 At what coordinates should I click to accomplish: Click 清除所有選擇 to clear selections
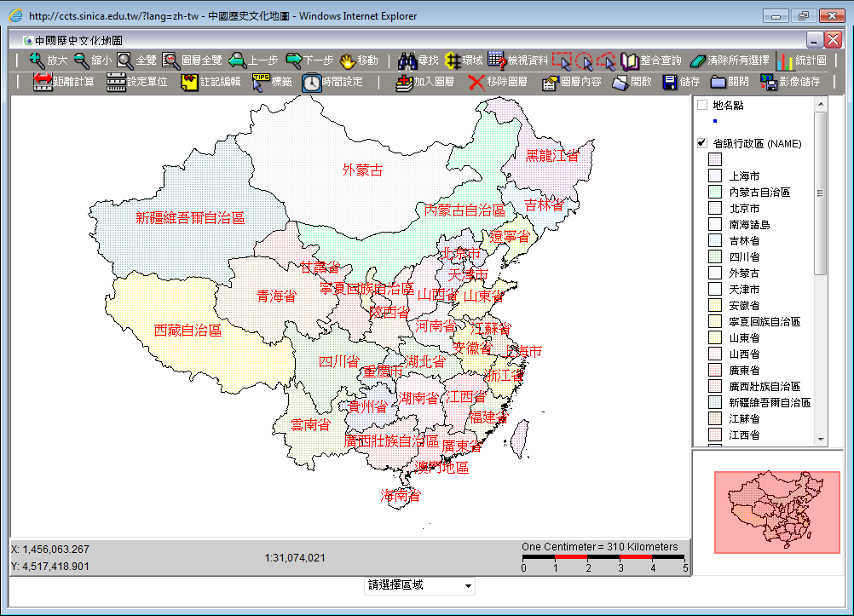[729, 60]
